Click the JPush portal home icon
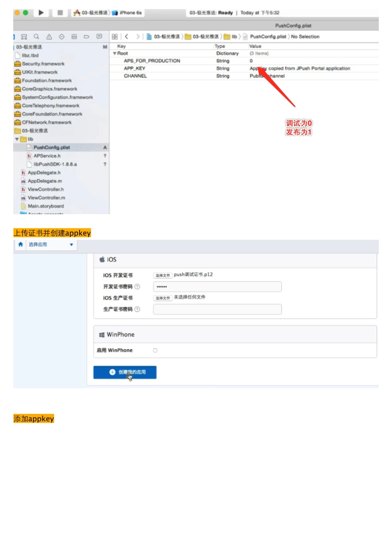Viewport: 392px width, 555px height. tap(21, 245)
